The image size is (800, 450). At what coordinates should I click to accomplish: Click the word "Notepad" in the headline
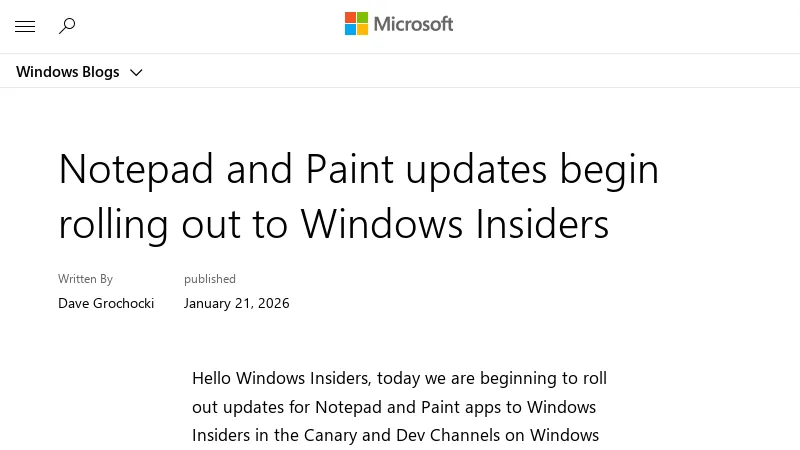pos(136,169)
